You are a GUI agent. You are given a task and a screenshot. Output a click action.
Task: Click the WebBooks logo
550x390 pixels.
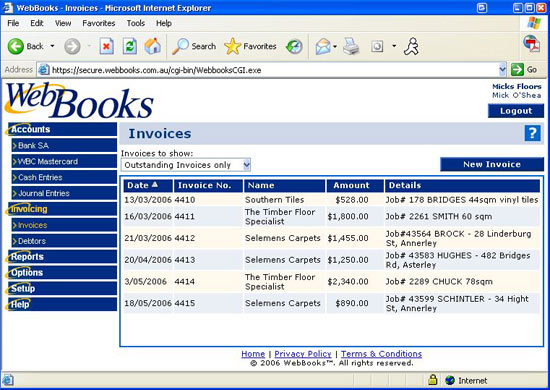tap(79, 100)
